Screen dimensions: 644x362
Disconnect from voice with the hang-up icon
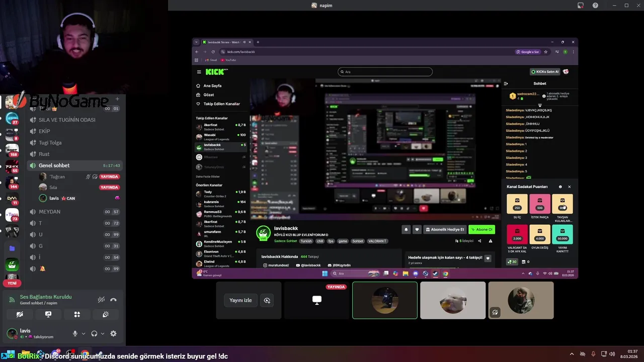[113, 300]
